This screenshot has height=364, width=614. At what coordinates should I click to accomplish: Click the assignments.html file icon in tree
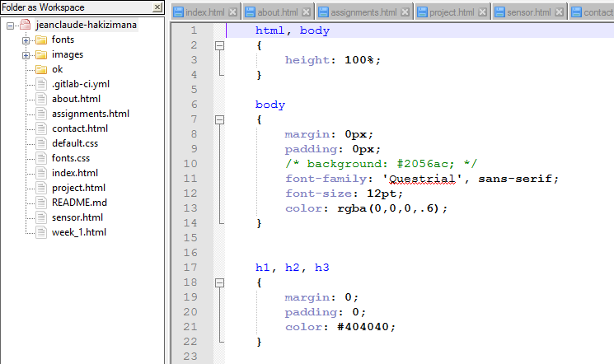tap(41, 114)
